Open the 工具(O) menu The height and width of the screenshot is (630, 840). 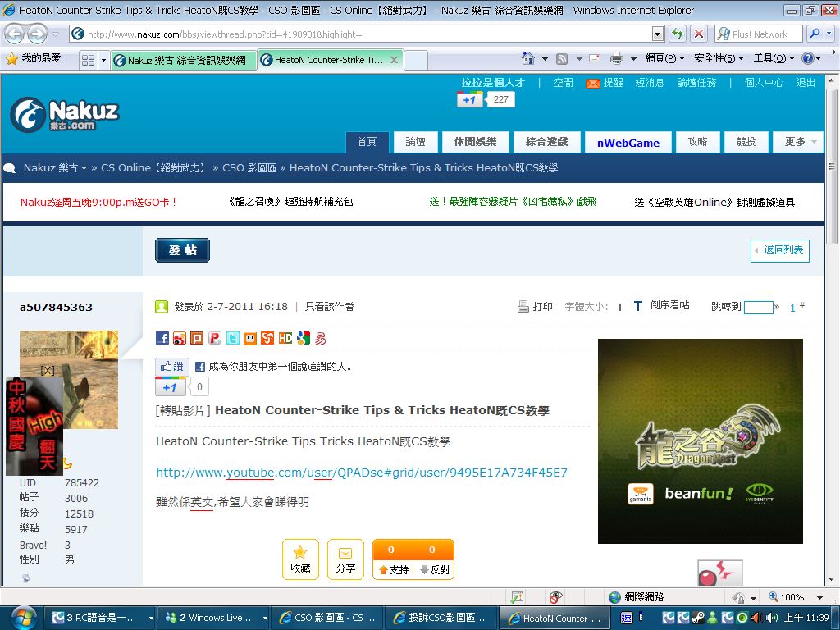tap(774, 58)
